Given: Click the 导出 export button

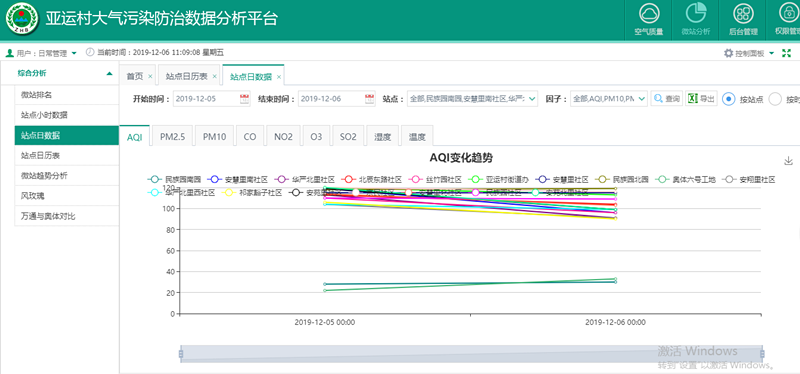Looking at the screenshot, I should 702,99.
